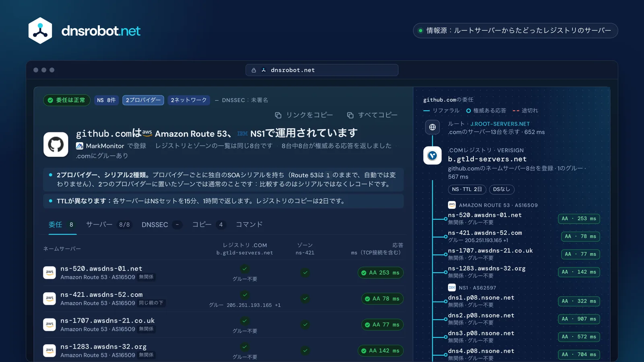
Task: Click zone check mark for ns-421.awsdns-52.com
Action: (x=305, y=298)
